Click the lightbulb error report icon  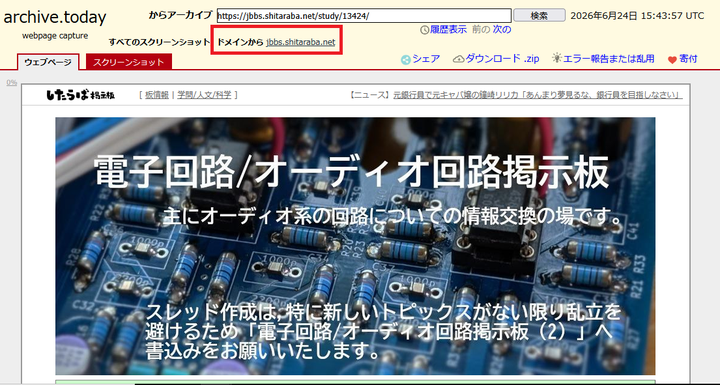557,58
